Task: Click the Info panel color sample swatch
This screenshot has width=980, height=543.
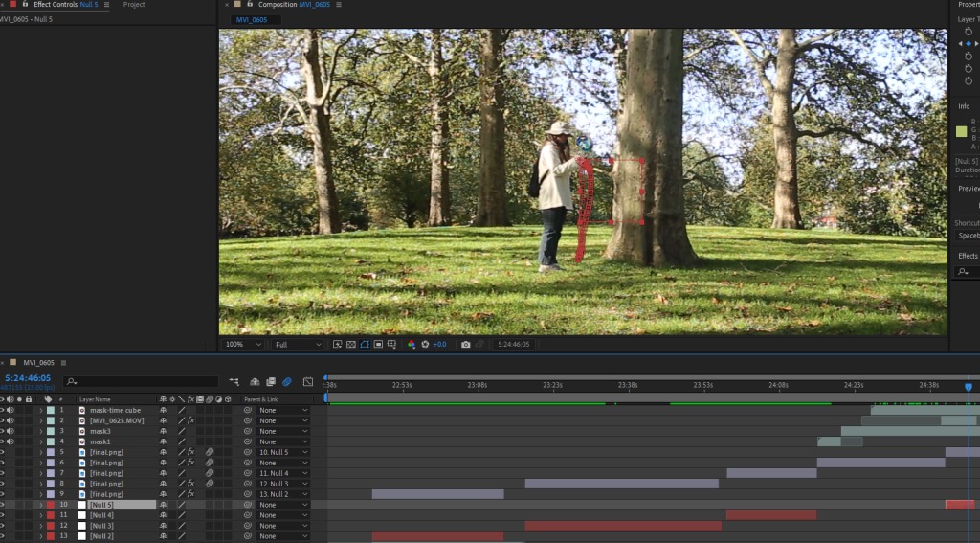Action: point(961,131)
